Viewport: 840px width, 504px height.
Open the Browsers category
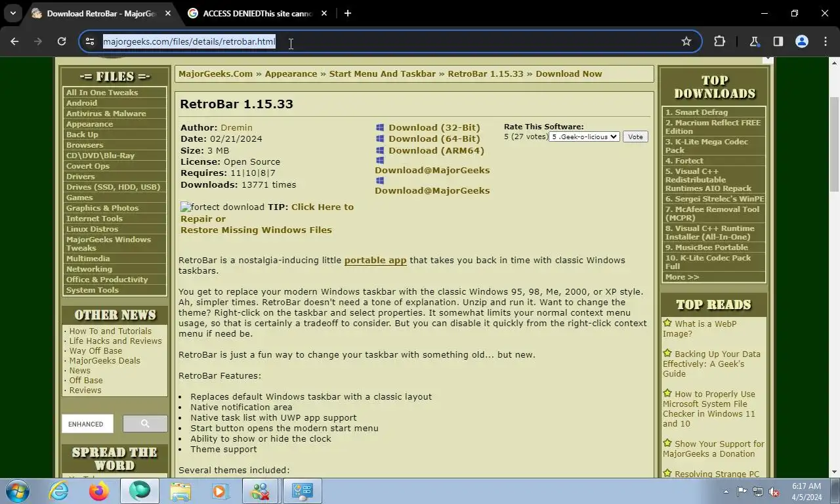[85, 145]
